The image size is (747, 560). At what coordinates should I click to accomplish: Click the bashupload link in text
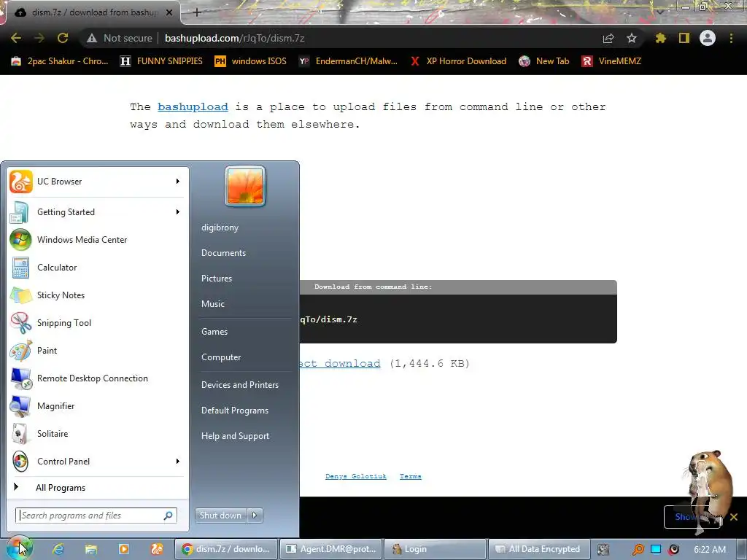click(193, 106)
